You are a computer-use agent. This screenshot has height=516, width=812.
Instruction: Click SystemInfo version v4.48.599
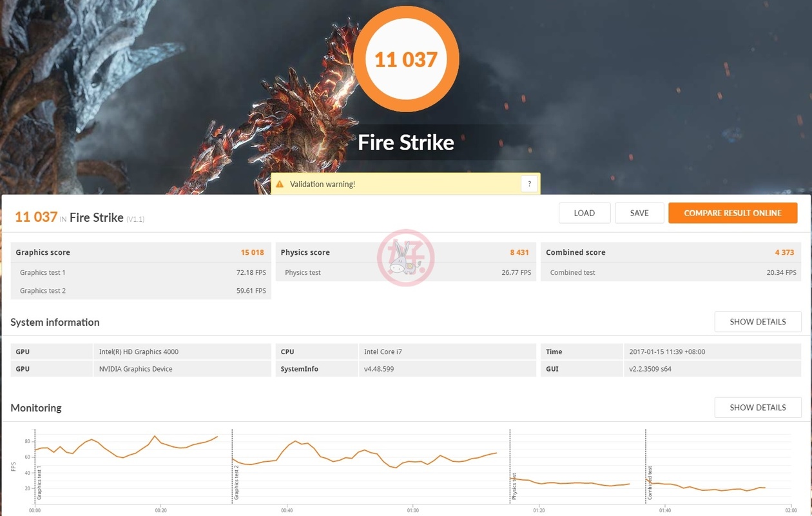[x=379, y=369]
